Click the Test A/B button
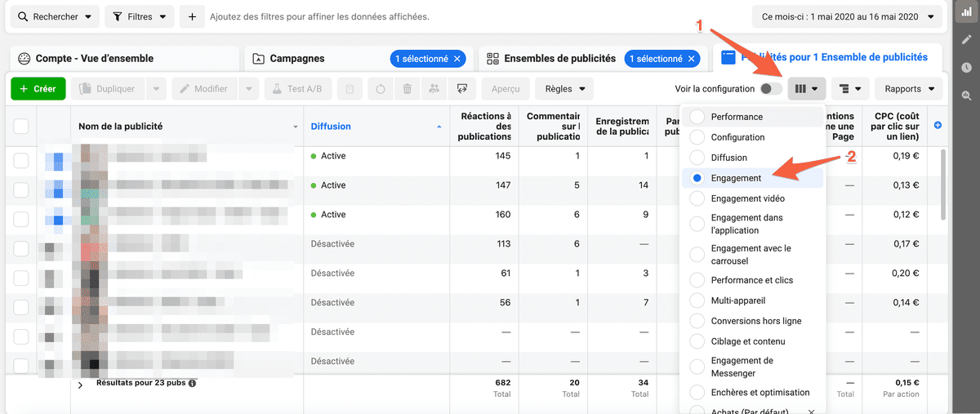 click(298, 89)
